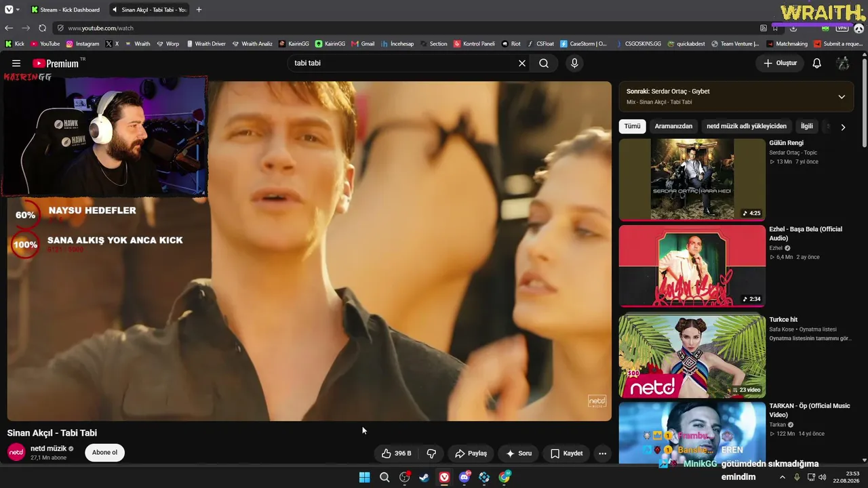Screen dimensions: 868x488
Task: Open TARKAN - Öp video title
Action: [x=809, y=410]
